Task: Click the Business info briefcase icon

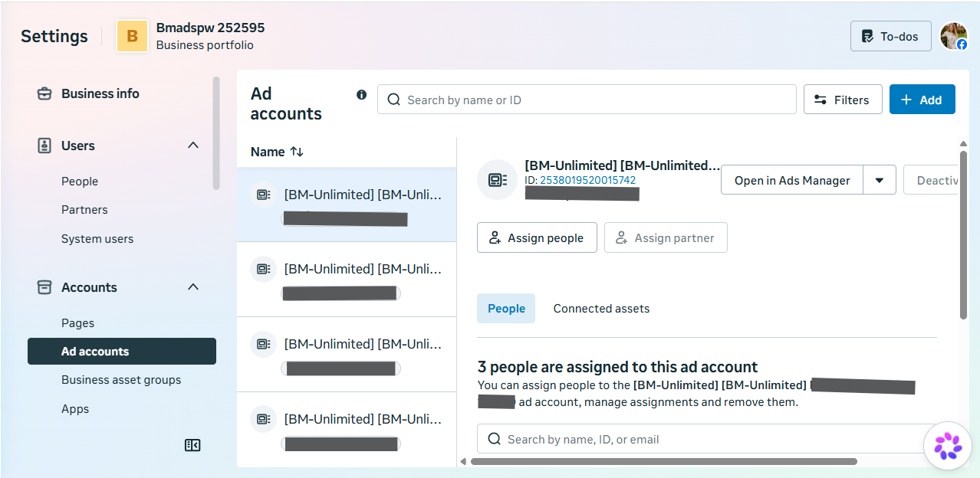Action: (44, 93)
